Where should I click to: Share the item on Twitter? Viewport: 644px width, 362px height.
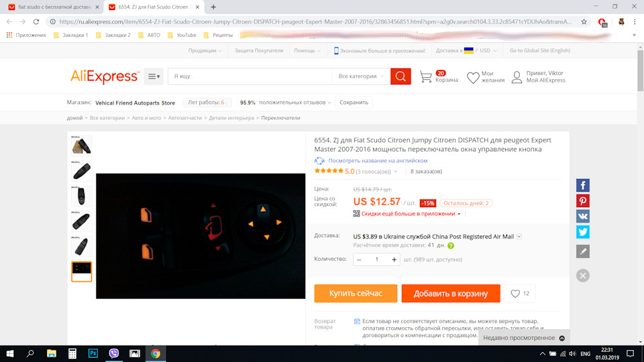[582, 232]
